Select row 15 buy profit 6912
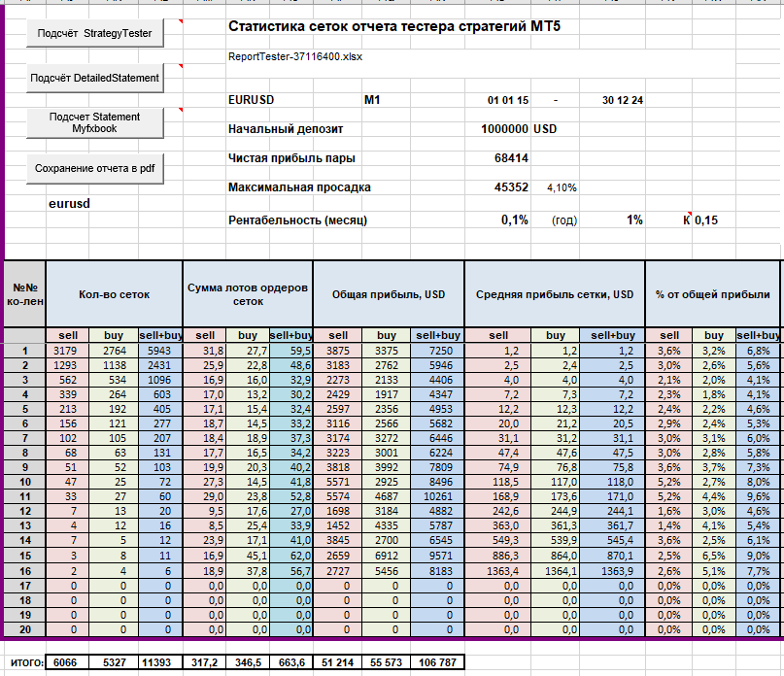The image size is (784, 676). 387,556
